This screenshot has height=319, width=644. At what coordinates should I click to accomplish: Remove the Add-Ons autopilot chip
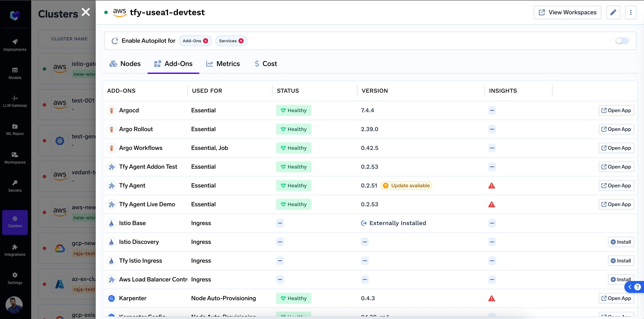pyautogui.click(x=206, y=41)
